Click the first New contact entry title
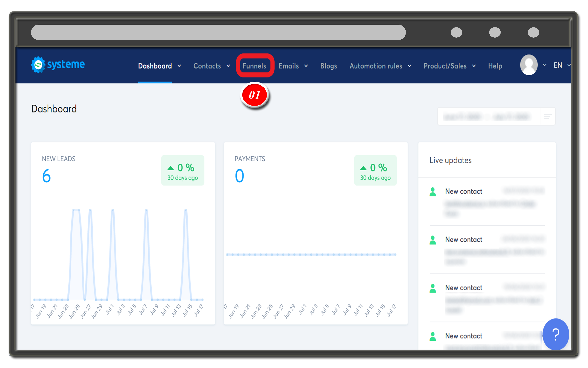The image size is (588, 368). pos(464,191)
